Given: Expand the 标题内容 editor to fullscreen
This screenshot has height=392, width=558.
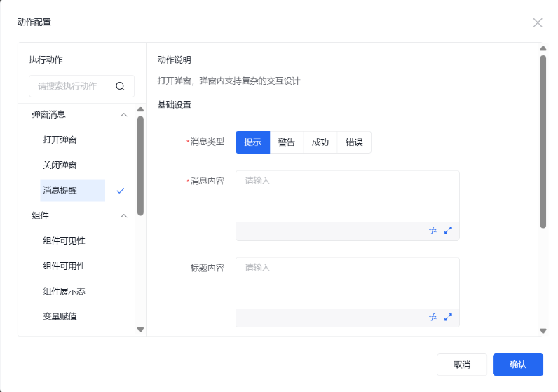Looking at the screenshot, I should [x=449, y=317].
